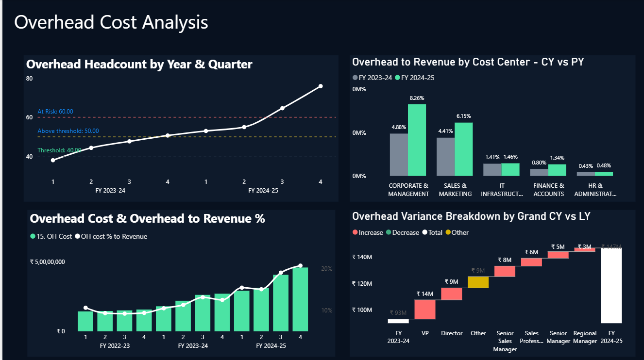Viewport: 644px width, 360px height.
Task: Select the OH Cost bar for Q3 FY 2023-24
Action: 203,313
